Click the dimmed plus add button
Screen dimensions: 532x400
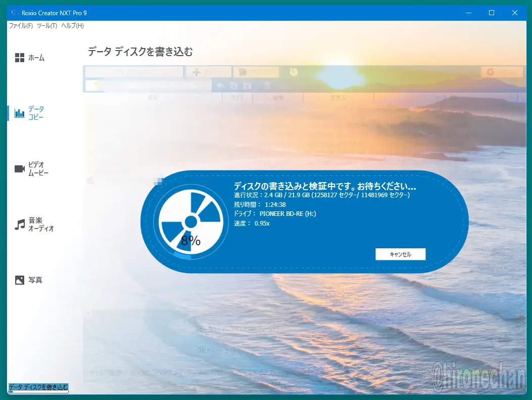197,72
